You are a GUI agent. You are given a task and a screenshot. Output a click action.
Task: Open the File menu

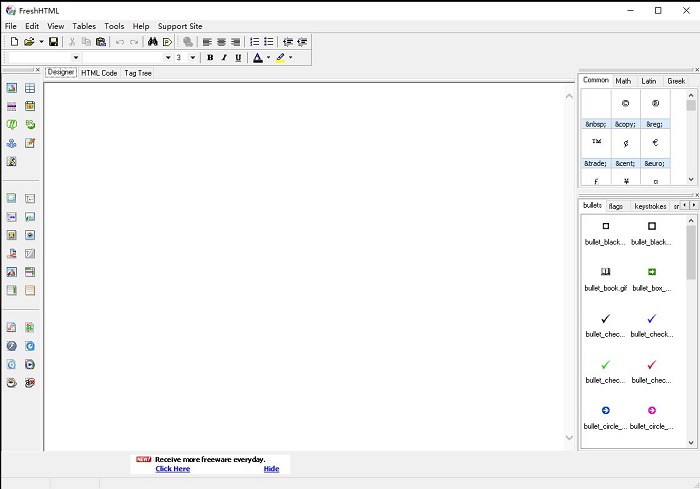pos(11,26)
